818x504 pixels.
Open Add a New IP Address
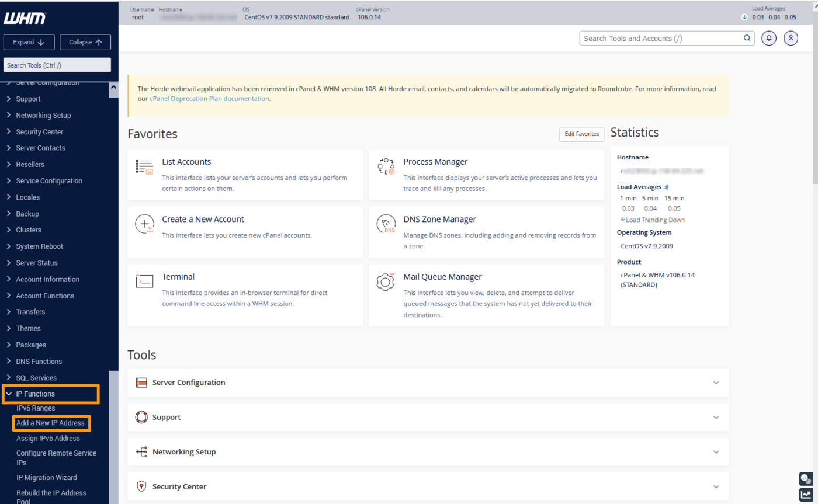point(50,423)
